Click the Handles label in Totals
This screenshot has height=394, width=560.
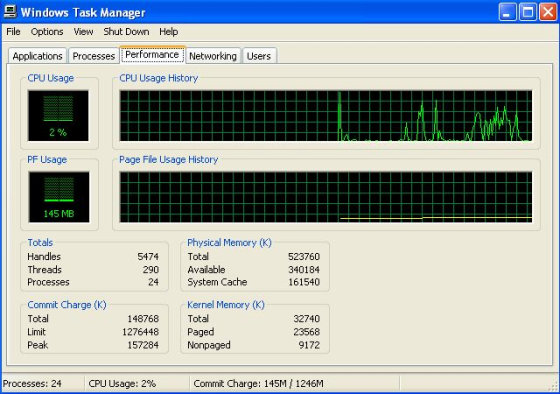click(x=44, y=256)
